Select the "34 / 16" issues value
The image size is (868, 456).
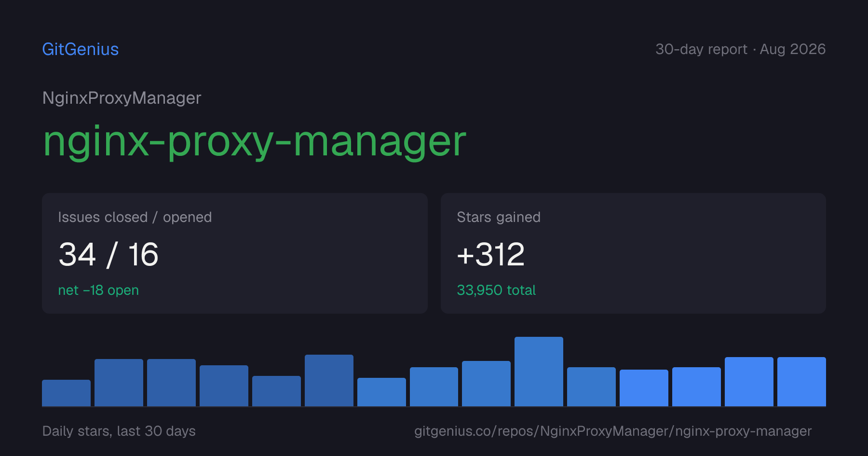click(108, 254)
